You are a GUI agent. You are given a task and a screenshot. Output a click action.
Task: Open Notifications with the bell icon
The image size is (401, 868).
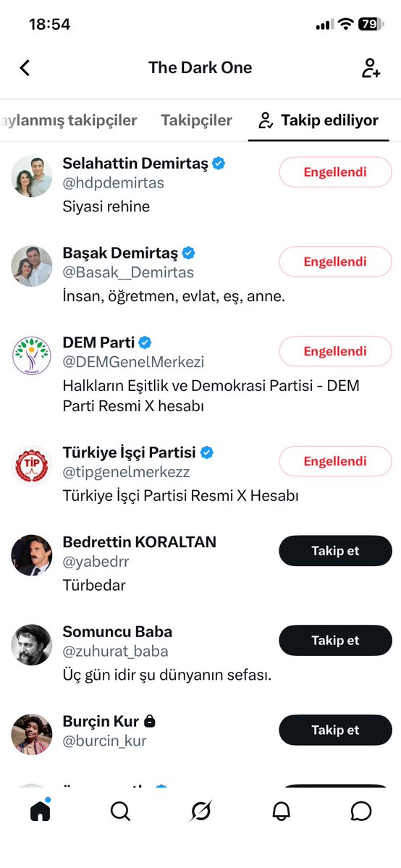pos(281,812)
